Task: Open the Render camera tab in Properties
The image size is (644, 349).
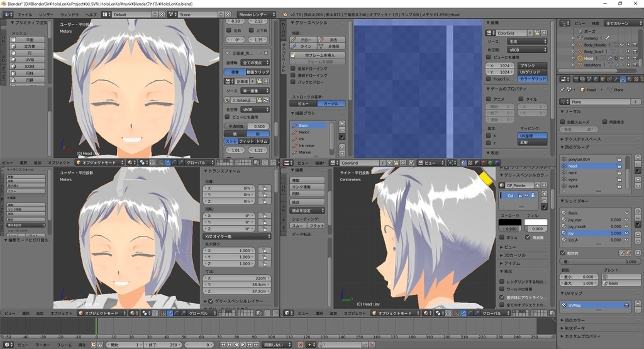Action: pyautogui.click(x=576, y=79)
